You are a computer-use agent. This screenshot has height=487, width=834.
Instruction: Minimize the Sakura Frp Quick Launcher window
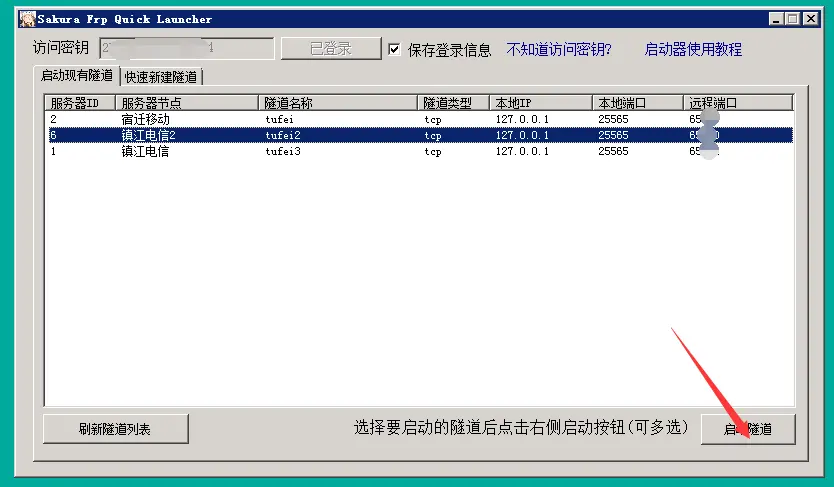(776, 19)
